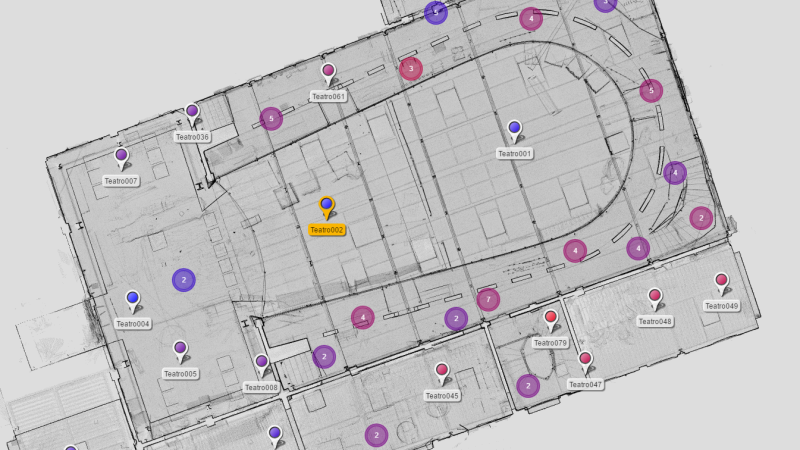800x450 pixels.
Task: Expand the cluster 2 left of Teatro008
Action: [x=323, y=356]
